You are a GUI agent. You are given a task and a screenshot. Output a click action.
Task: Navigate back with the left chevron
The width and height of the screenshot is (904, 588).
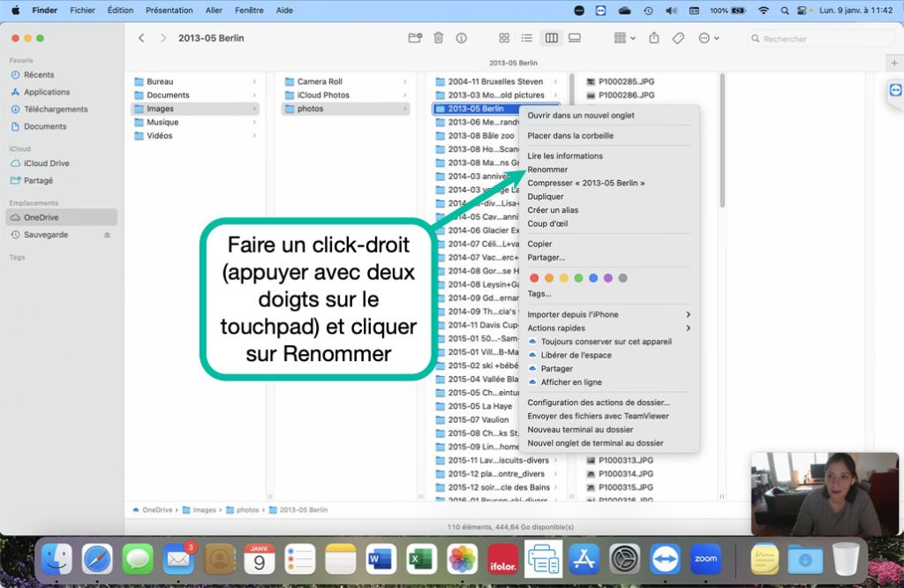coord(142,38)
